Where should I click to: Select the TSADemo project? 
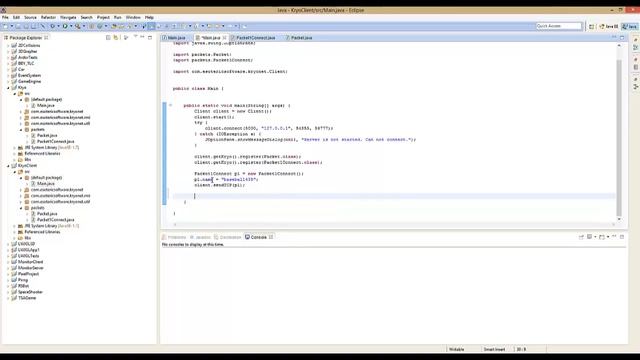pos(27,298)
